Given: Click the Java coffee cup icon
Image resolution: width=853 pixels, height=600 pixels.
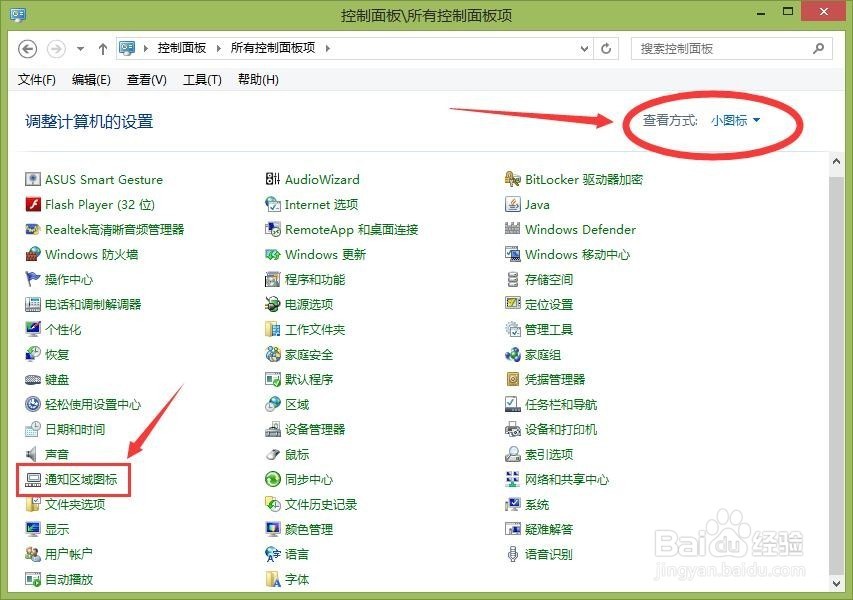Looking at the screenshot, I should click(512, 204).
